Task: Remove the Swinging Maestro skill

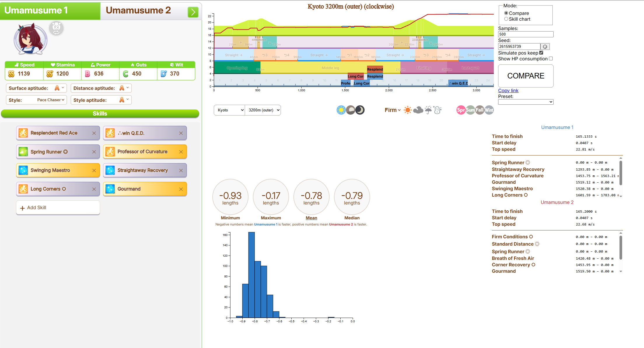Action: coord(94,170)
